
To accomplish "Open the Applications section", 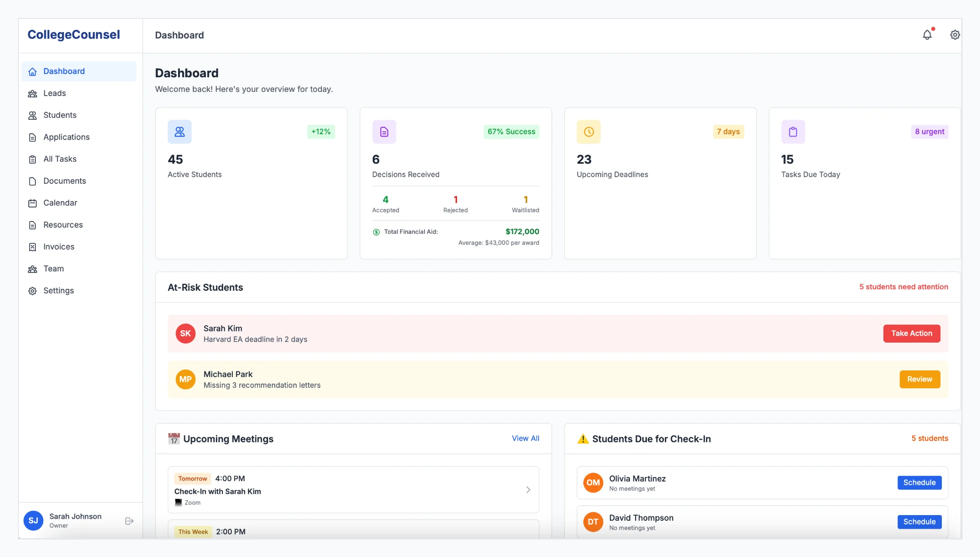I will tap(66, 137).
